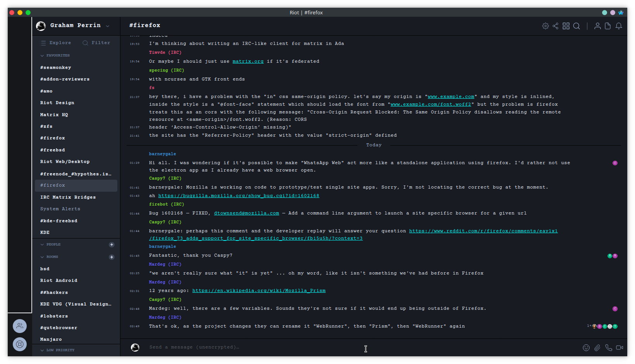Click the round lifebuoy community icon
The width and height of the screenshot is (635, 364).
(20, 344)
